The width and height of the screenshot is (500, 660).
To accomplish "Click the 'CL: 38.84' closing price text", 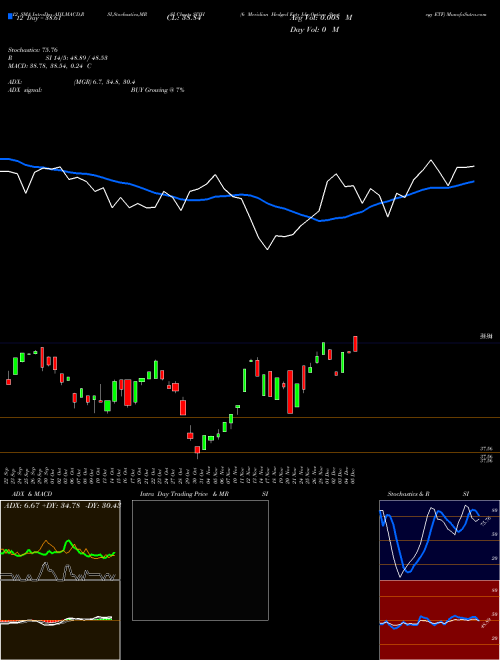I will (182, 19).
